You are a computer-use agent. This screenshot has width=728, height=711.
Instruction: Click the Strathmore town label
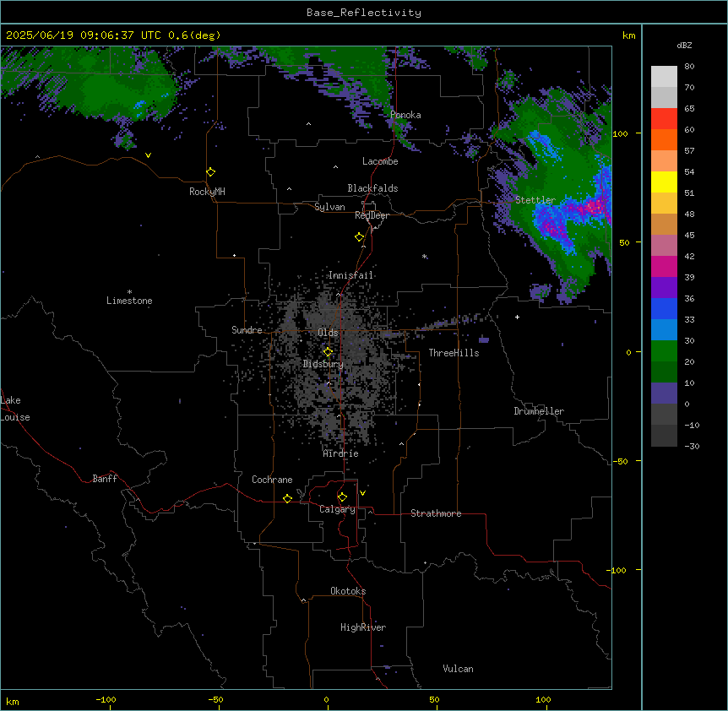click(x=436, y=513)
